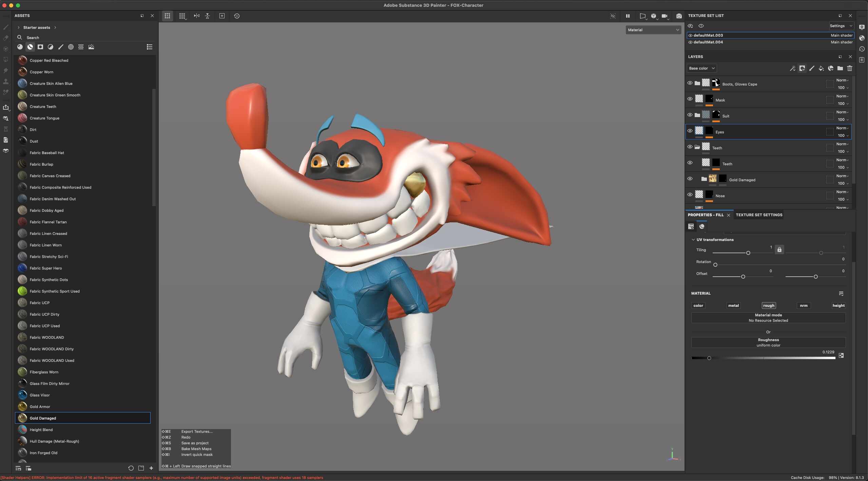Open the Material viewport mode dropdown
This screenshot has width=868, height=481.
pos(653,30)
